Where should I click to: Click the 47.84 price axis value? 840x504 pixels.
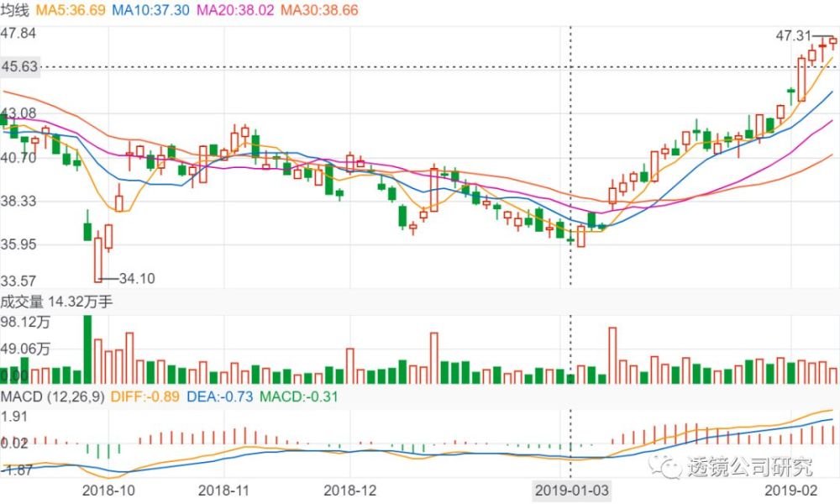(x=18, y=34)
